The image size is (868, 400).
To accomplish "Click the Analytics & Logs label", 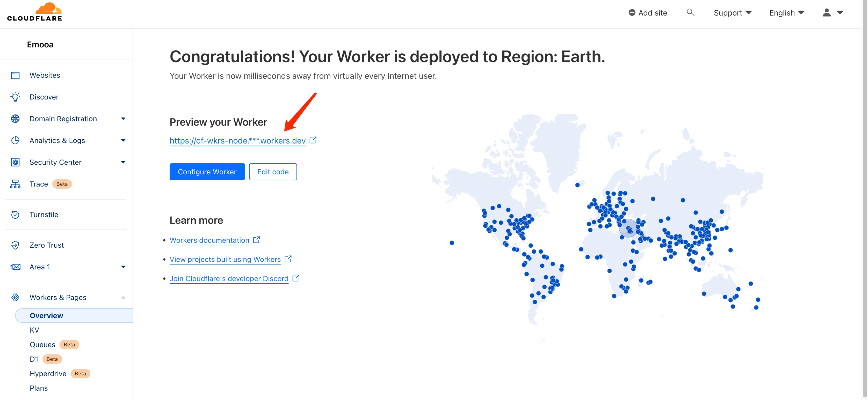I will click(57, 140).
